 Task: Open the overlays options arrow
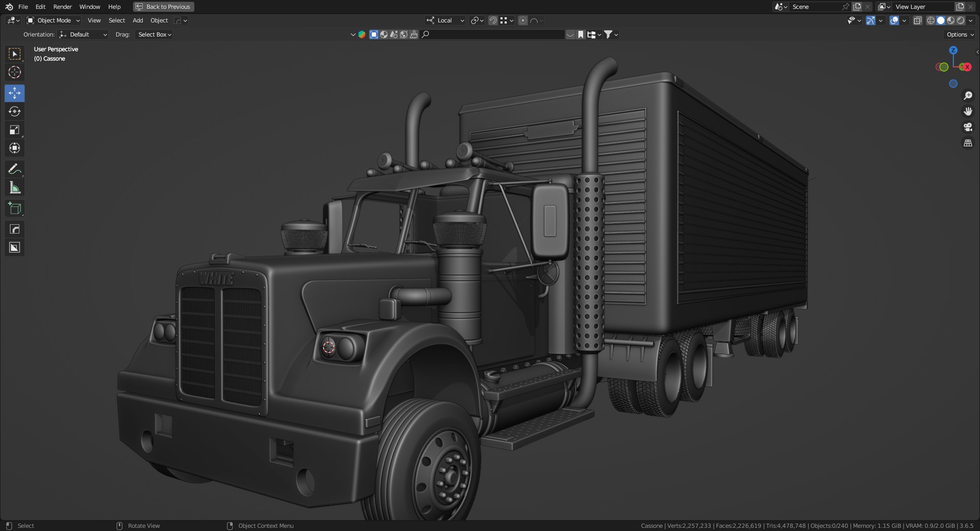pos(904,20)
